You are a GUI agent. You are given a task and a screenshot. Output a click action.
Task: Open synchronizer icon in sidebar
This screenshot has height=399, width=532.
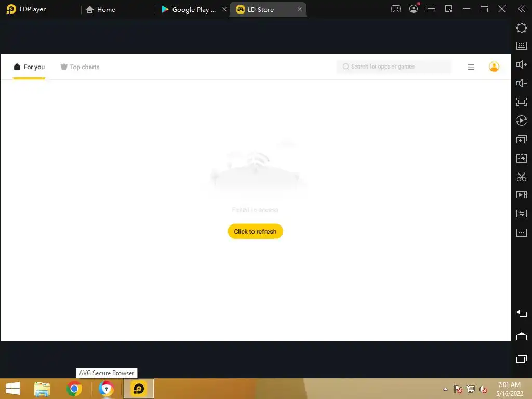pos(521,214)
